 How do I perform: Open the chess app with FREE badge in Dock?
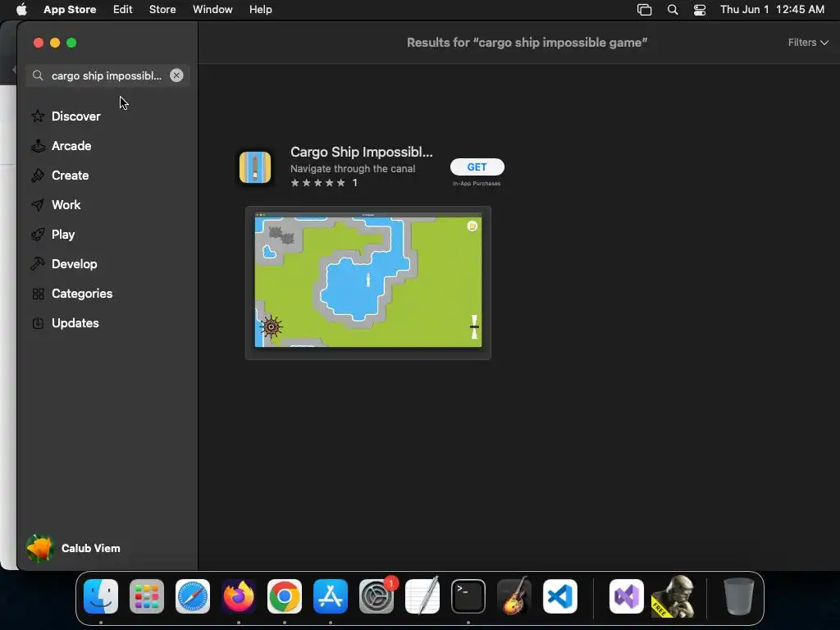[x=673, y=596]
